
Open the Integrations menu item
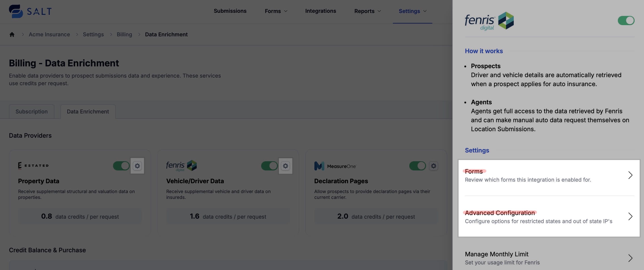point(320,11)
